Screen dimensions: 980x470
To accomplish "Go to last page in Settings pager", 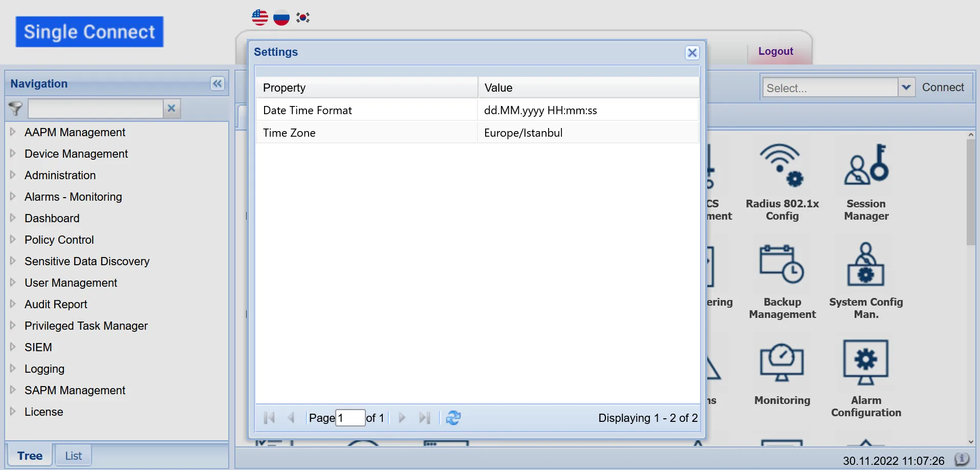I will (x=425, y=418).
